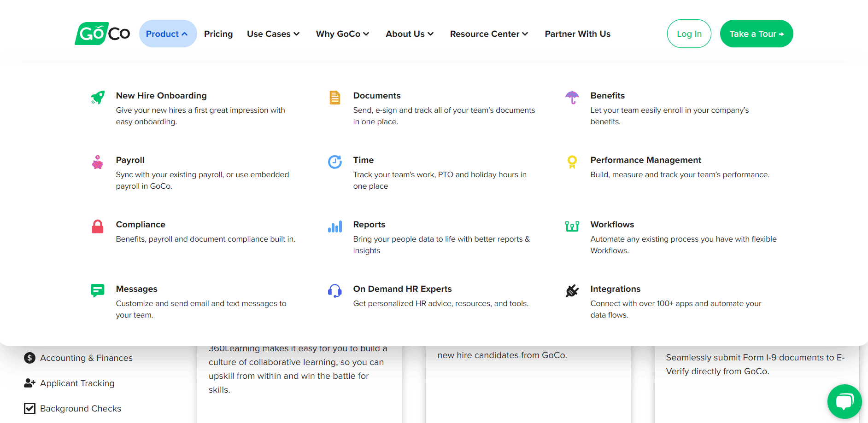Image resolution: width=868 pixels, height=423 pixels.
Task: Click 'Send, e-sign and track all' description
Action: [444, 116]
